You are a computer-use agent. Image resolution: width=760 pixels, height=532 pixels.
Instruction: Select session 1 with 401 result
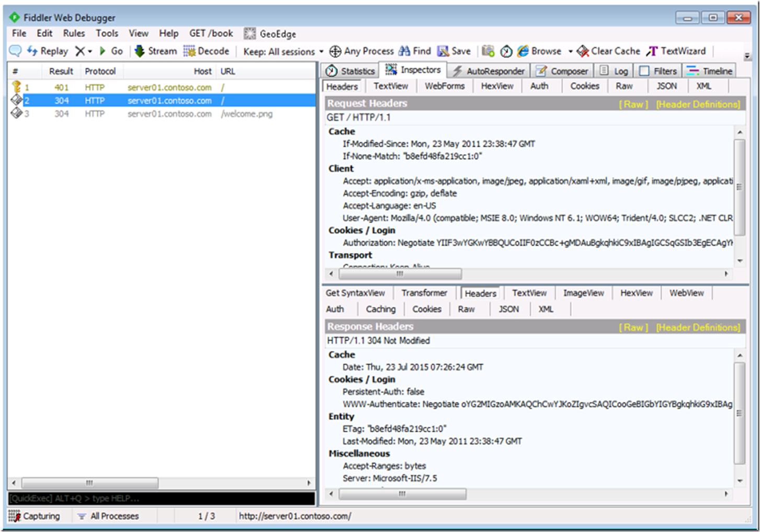point(162,87)
